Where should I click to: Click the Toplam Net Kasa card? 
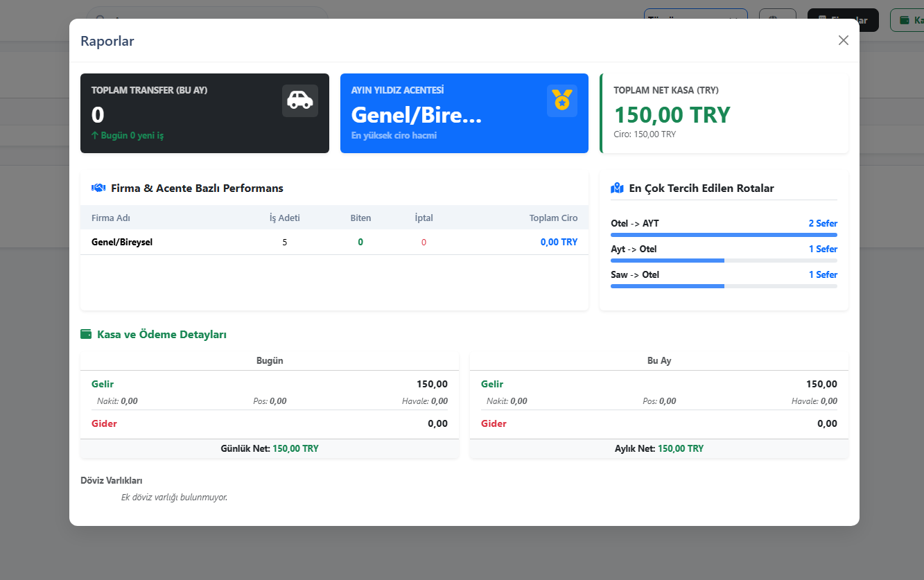tap(724, 113)
